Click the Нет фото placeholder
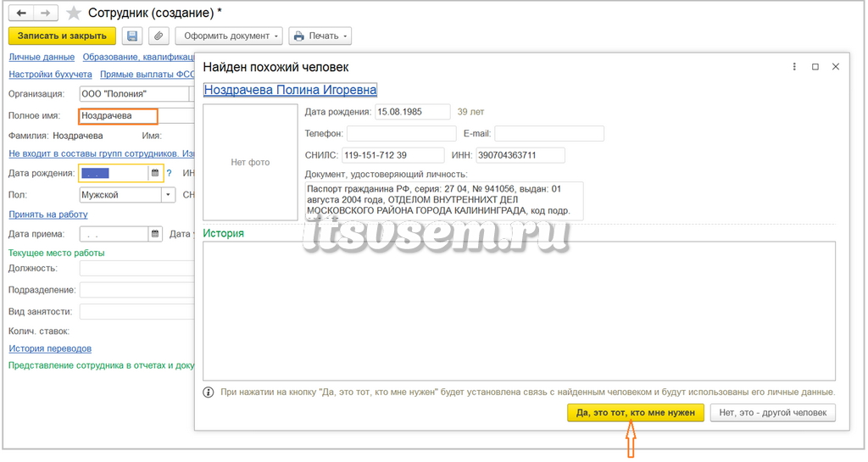The height and width of the screenshot is (462, 868). point(250,163)
